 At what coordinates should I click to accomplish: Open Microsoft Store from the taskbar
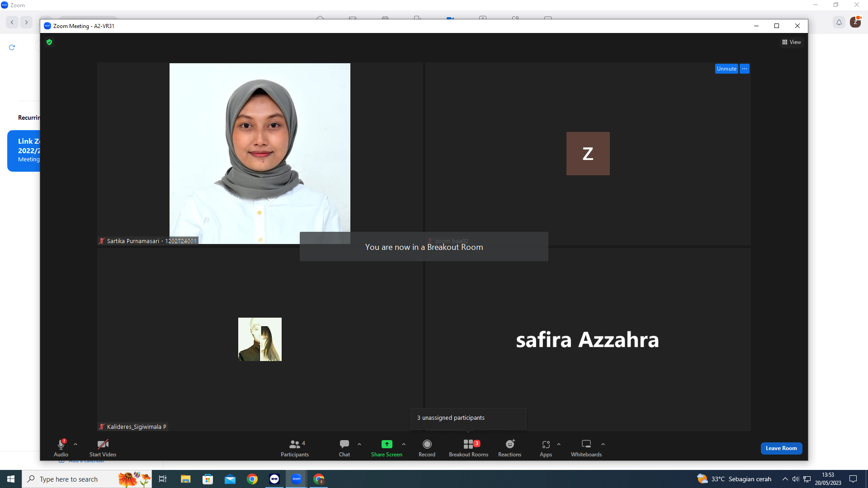coord(208,479)
